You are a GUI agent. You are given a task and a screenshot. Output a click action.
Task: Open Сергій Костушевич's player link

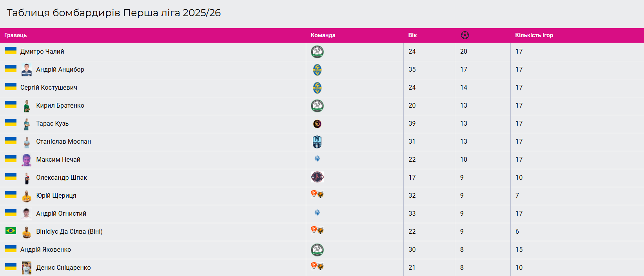49,88
